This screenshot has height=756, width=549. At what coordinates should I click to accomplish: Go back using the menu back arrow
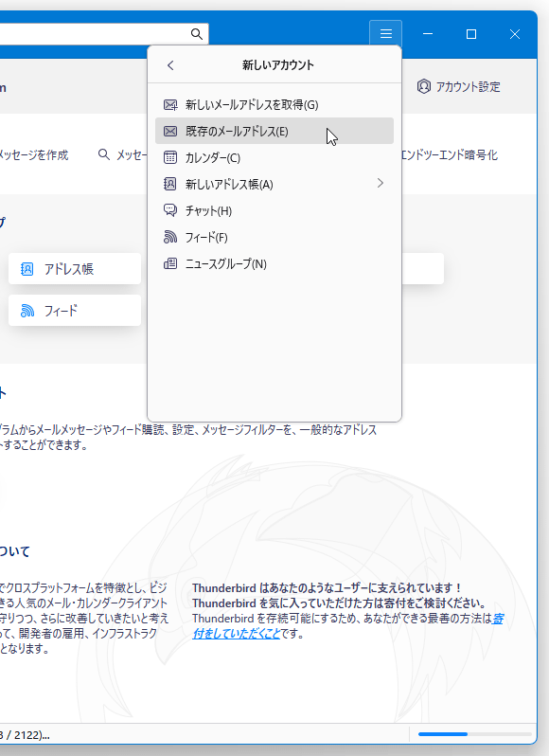(x=170, y=65)
